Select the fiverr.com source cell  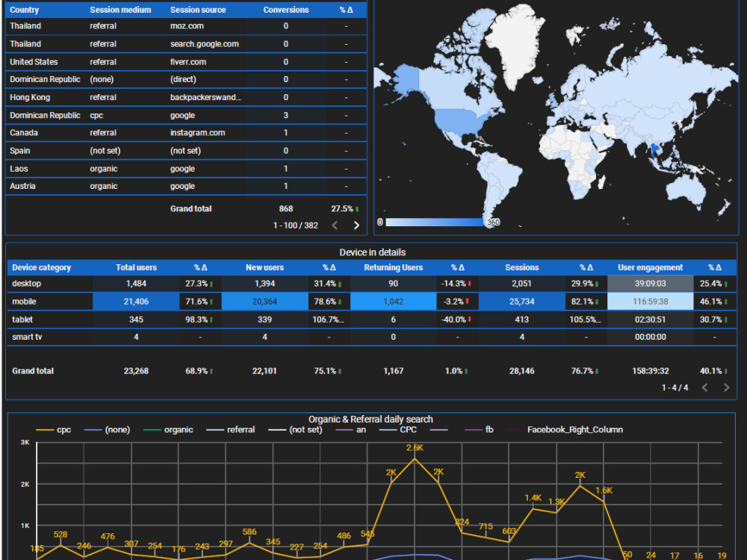[188, 62]
